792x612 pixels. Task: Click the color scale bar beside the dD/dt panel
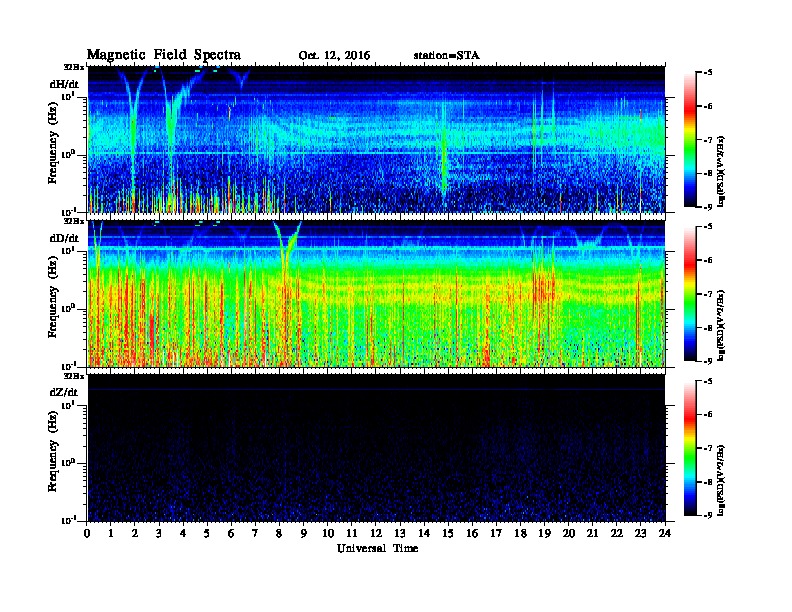690,293
